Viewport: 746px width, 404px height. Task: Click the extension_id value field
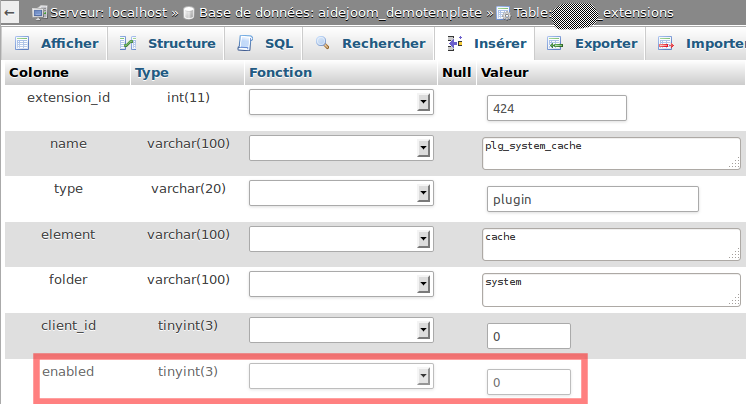click(556, 108)
